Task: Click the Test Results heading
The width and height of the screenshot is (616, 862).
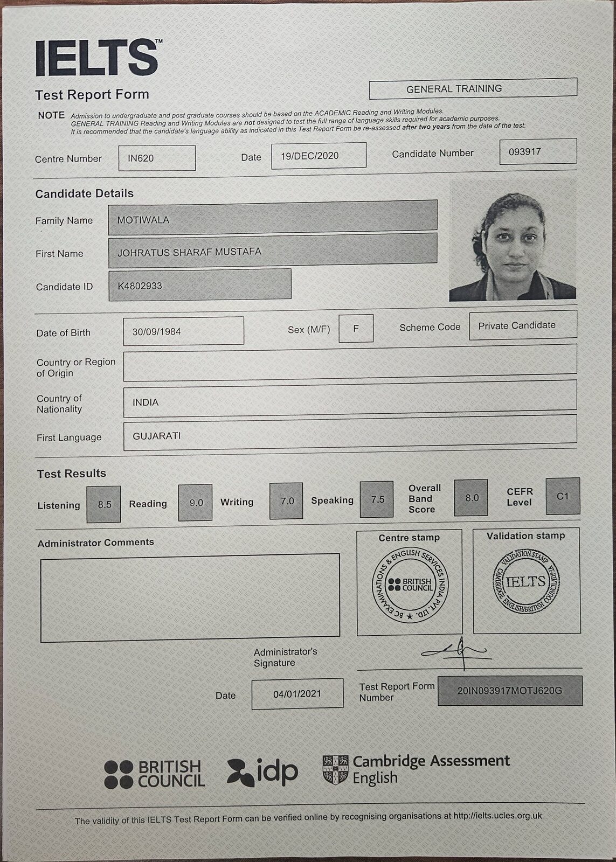Action: pyautogui.click(x=72, y=474)
